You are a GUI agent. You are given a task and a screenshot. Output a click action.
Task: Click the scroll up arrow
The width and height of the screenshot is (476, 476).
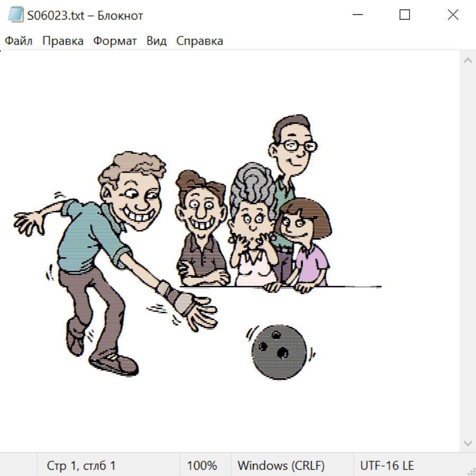pos(468,61)
